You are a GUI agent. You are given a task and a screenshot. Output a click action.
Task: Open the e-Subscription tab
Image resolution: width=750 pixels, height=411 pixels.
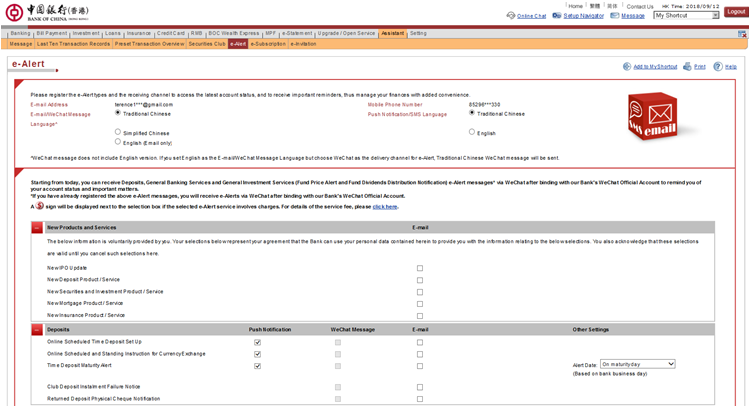coord(268,44)
